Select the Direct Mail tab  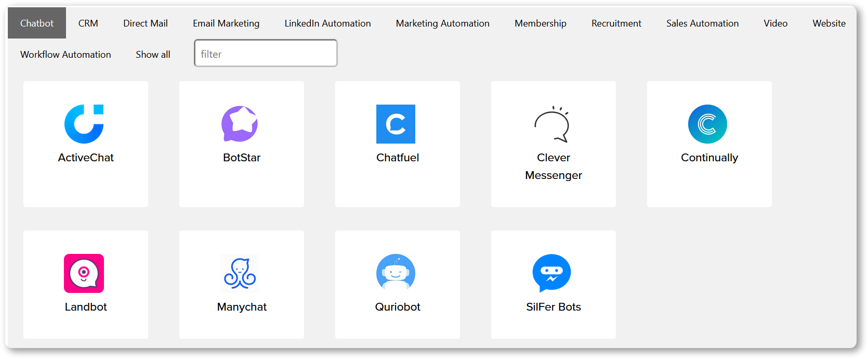pos(146,23)
